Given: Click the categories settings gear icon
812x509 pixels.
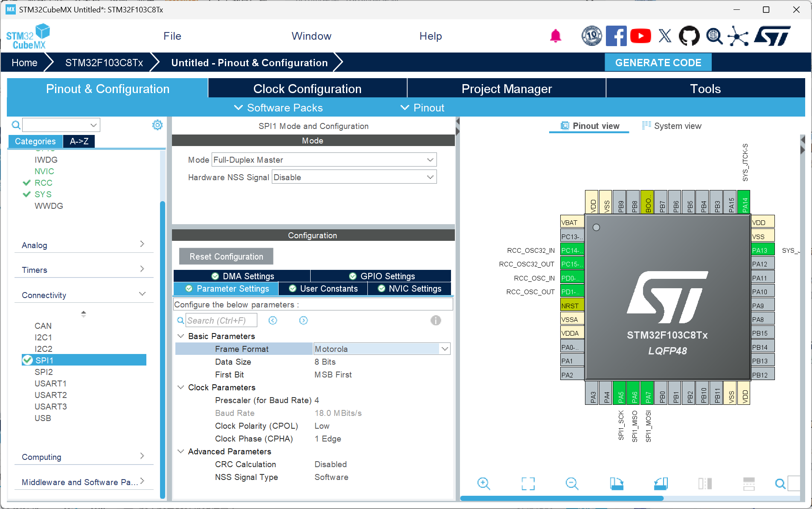Looking at the screenshot, I should [157, 125].
